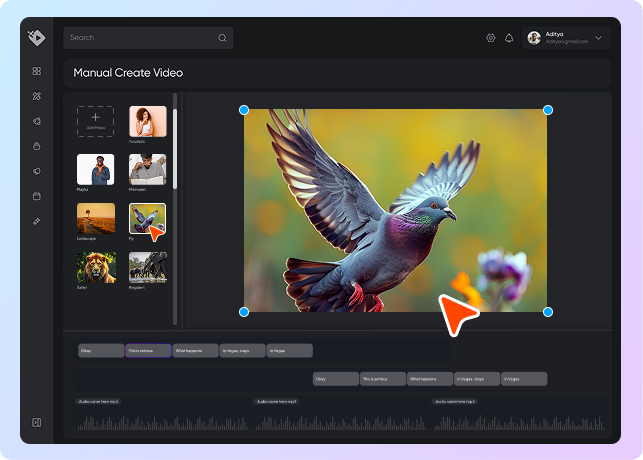Select the Landscape media thumbnail

(96, 218)
